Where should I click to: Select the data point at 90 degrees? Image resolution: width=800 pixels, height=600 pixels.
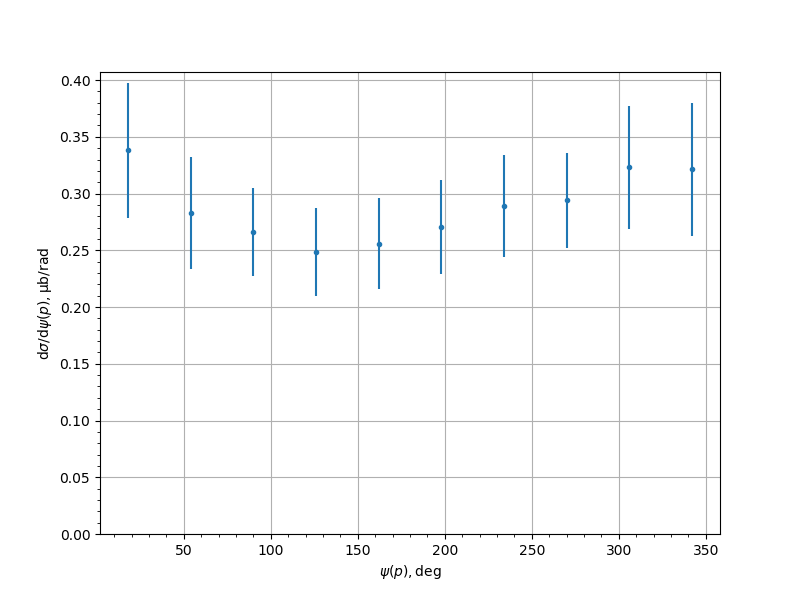click(x=253, y=232)
